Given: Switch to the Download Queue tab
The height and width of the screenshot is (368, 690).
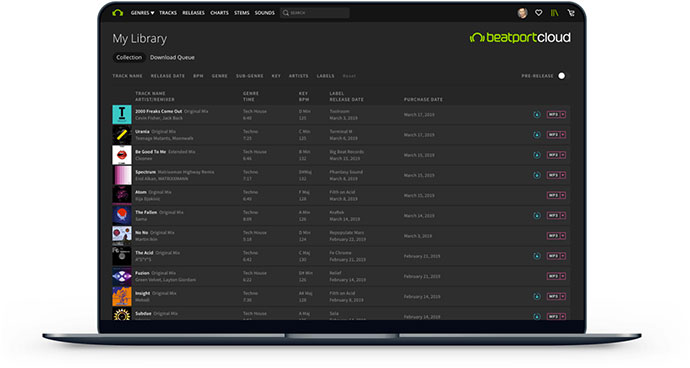Looking at the screenshot, I should coord(172,57).
